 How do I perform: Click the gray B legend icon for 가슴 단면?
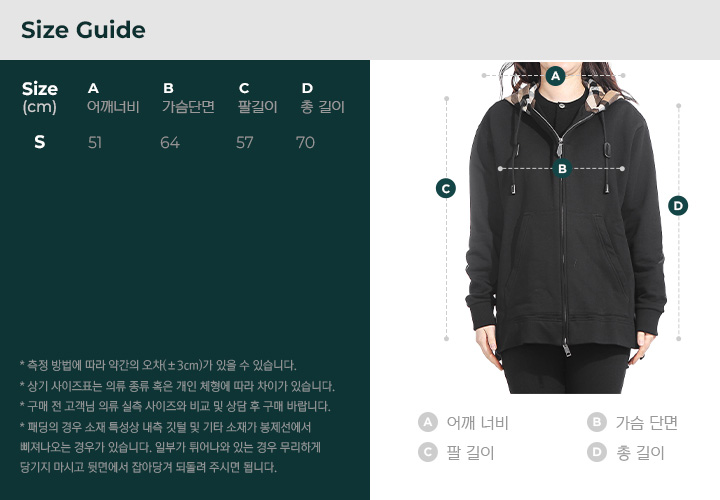coord(596,422)
